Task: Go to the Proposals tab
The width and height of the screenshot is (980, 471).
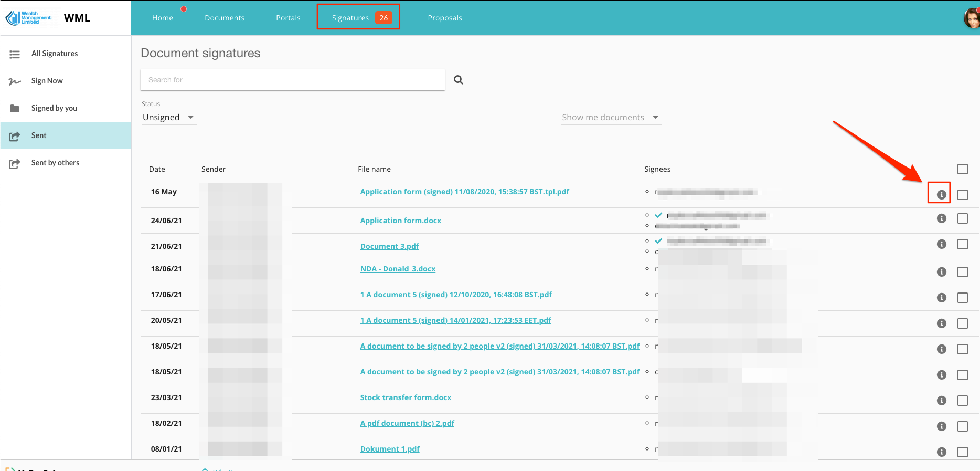Action: pyautogui.click(x=444, y=18)
